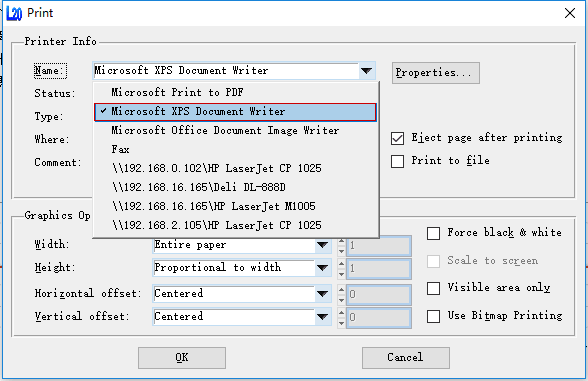Screen dimensions: 588x381
Task: Uncheck Eject page after printing
Action: 398,138
